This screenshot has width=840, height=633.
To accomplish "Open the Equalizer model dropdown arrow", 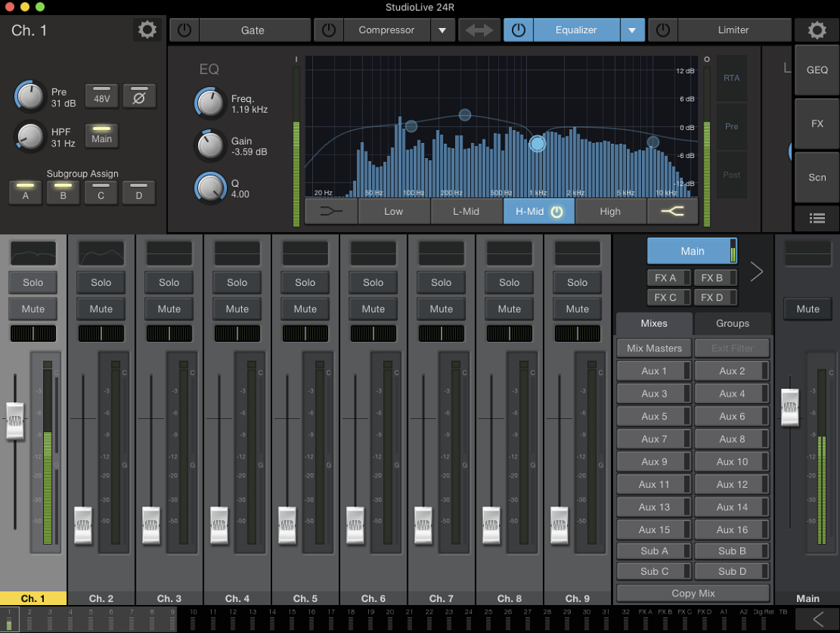I will (x=632, y=30).
